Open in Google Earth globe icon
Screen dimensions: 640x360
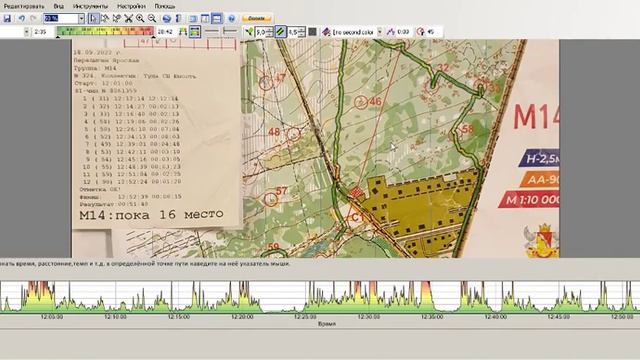(x=166, y=18)
